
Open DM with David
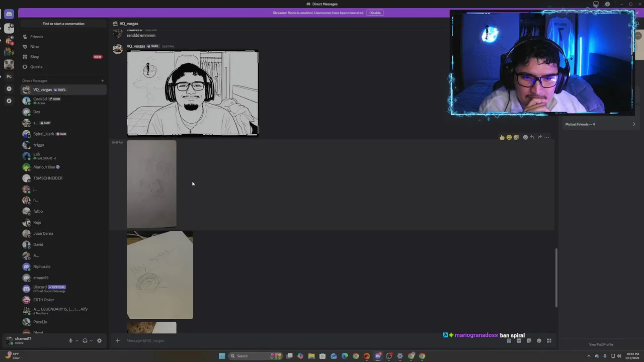pyautogui.click(x=63, y=244)
